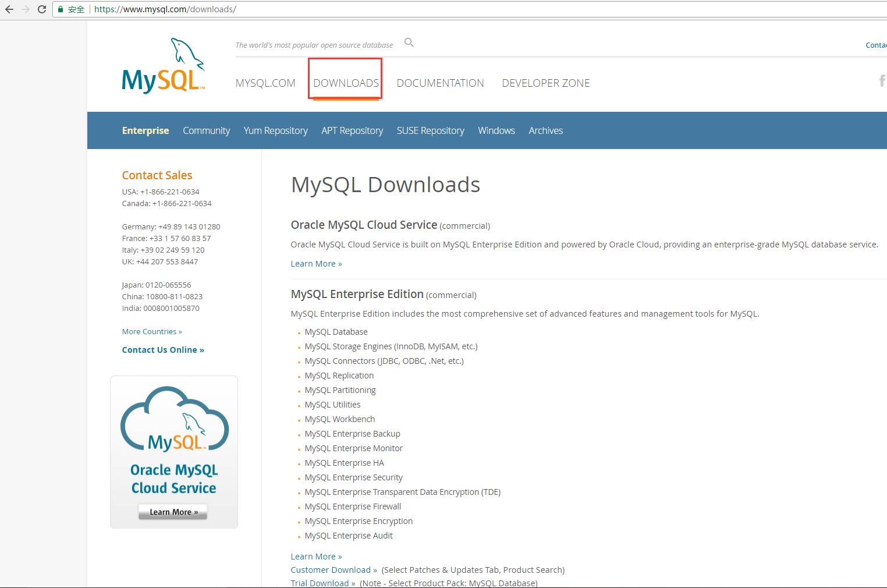Screen dimensions: 887x588
Task: Click the browser back arrow
Action: click(9, 9)
